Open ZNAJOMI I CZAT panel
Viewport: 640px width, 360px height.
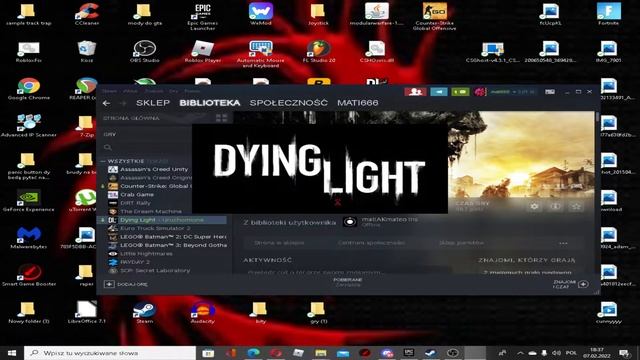pyautogui.click(x=571, y=284)
